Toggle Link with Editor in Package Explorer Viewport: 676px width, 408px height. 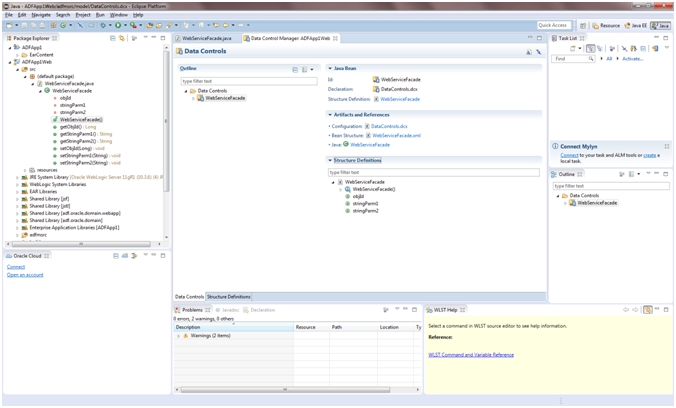tap(122, 38)
